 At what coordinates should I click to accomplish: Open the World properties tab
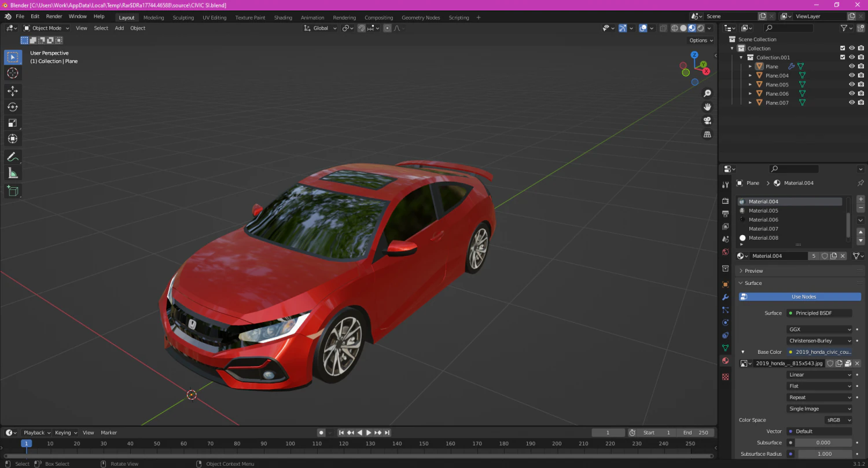tap(725, 252)
